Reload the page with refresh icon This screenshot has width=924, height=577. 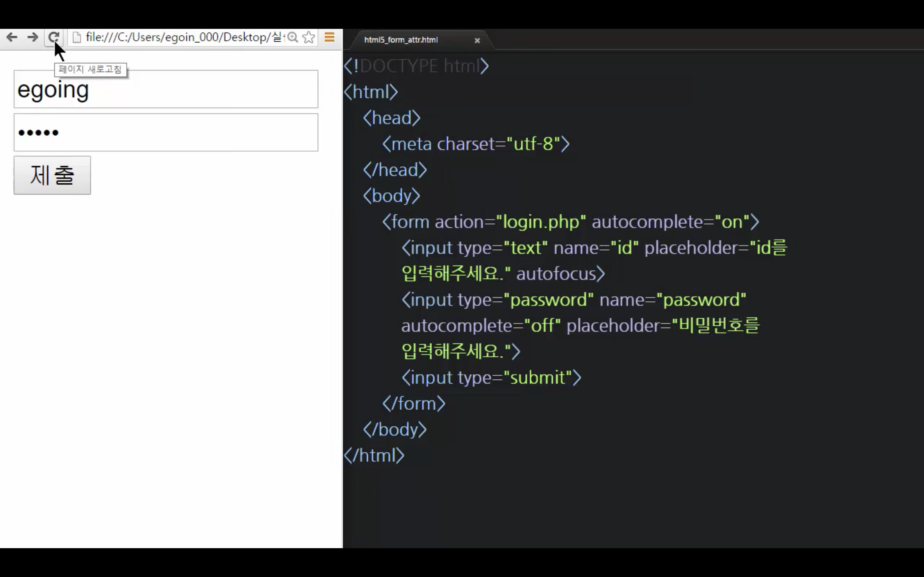54,37
